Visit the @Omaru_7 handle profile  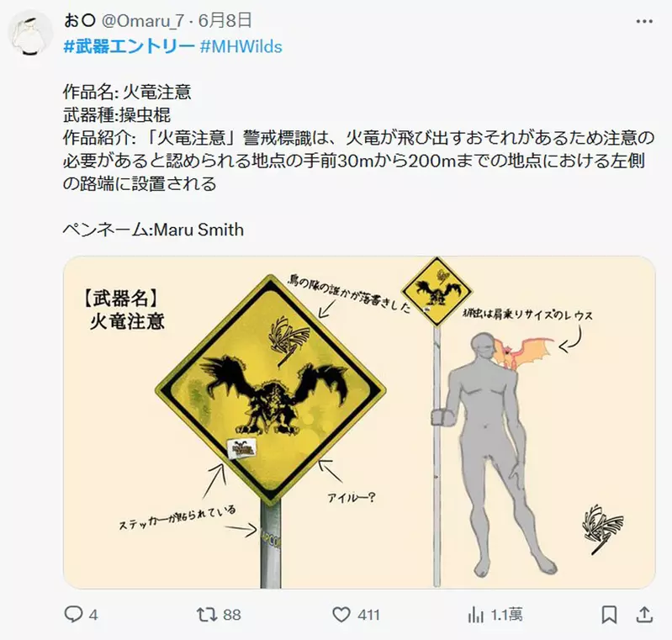click(142, 20)
